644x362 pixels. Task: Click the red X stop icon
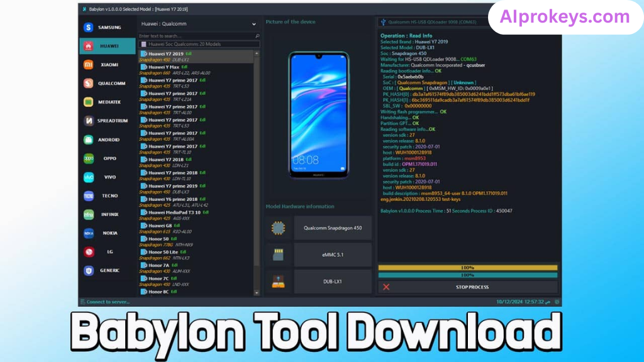[x=386, y=287]
